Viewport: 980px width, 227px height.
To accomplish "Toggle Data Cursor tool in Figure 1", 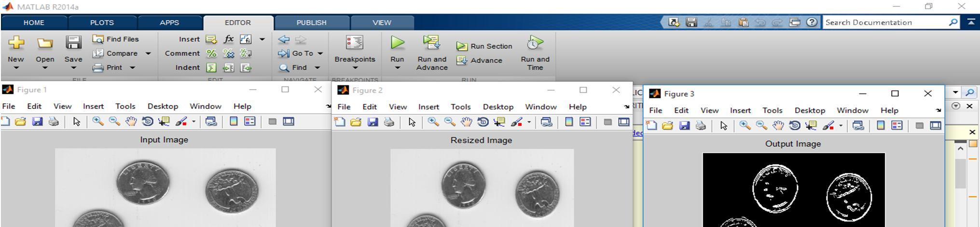I will [x=164, y=121].
